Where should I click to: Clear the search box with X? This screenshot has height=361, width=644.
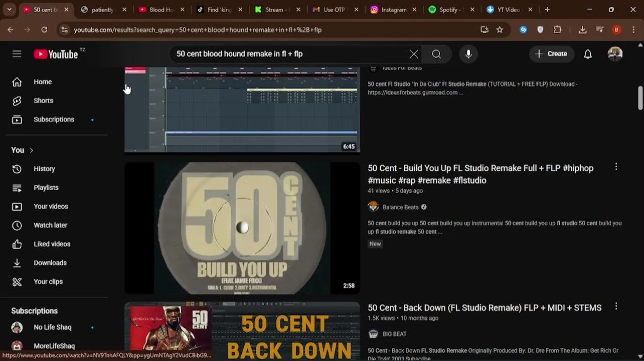(414, 54)
